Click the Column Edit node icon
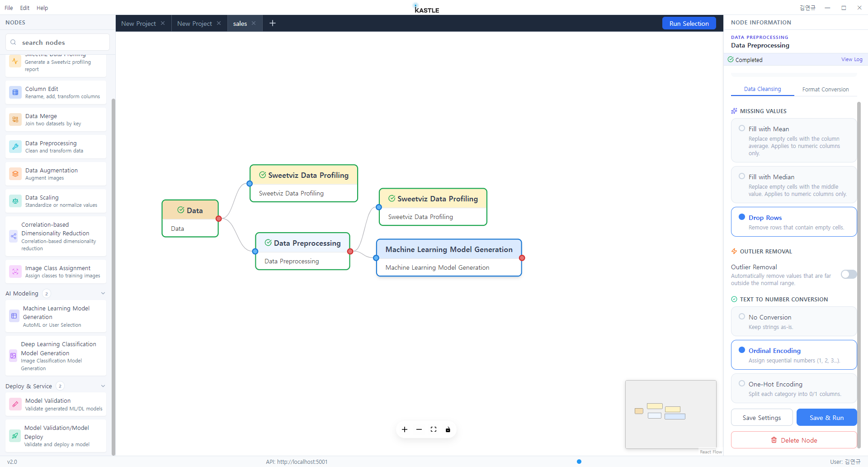Viewport: 868px width, 467px height. (15, 92)
